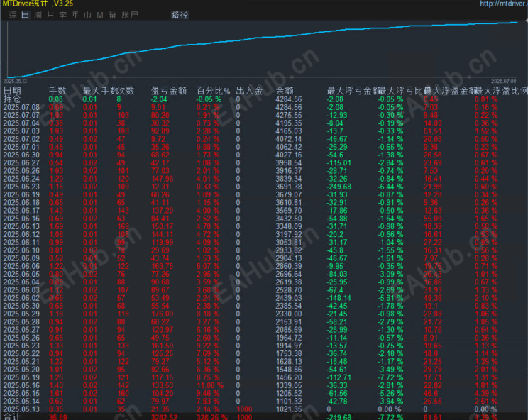
Task: Click the chart end date 2025.07.08 label
Action: (503, 81)
